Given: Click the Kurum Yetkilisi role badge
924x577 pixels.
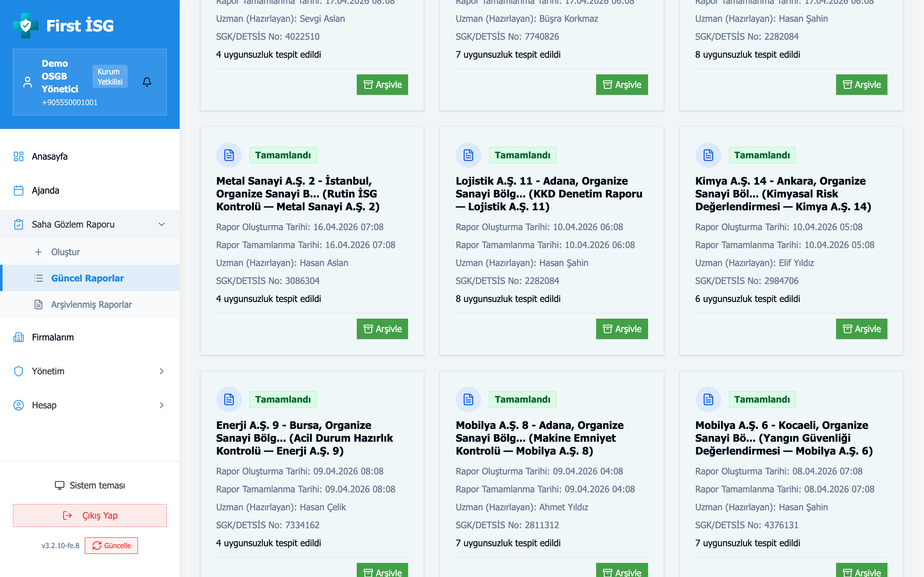Looking at the screenshot, I should (x=110, y=77).
